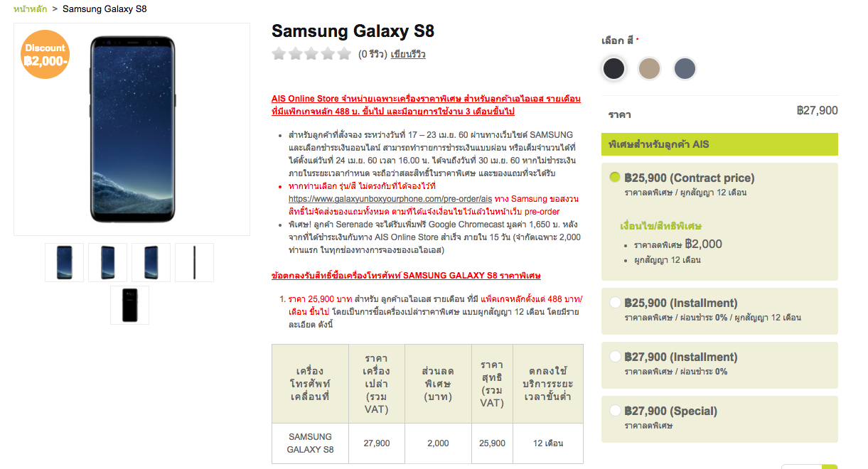Select the ฿27,900 Installment option
The image size is (868, 469).
(x=616, y=357)
